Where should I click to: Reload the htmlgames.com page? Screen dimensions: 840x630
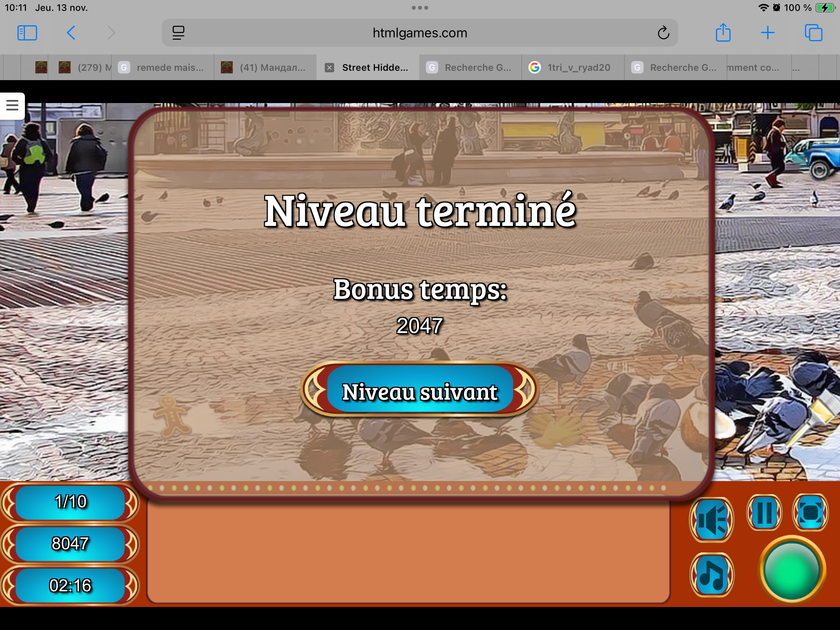tap(663, 33)
